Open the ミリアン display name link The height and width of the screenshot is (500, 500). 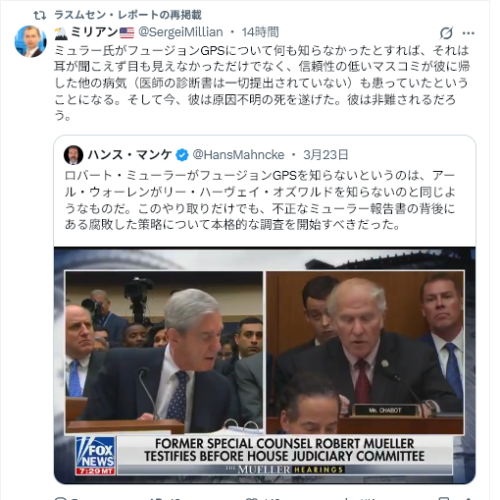tap(94, 32)
